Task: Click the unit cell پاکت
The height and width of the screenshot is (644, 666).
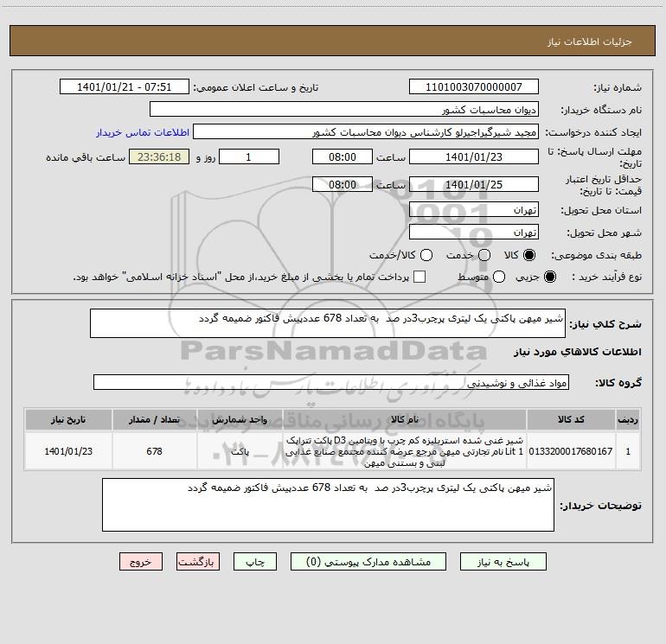Action: click(240, 451)
